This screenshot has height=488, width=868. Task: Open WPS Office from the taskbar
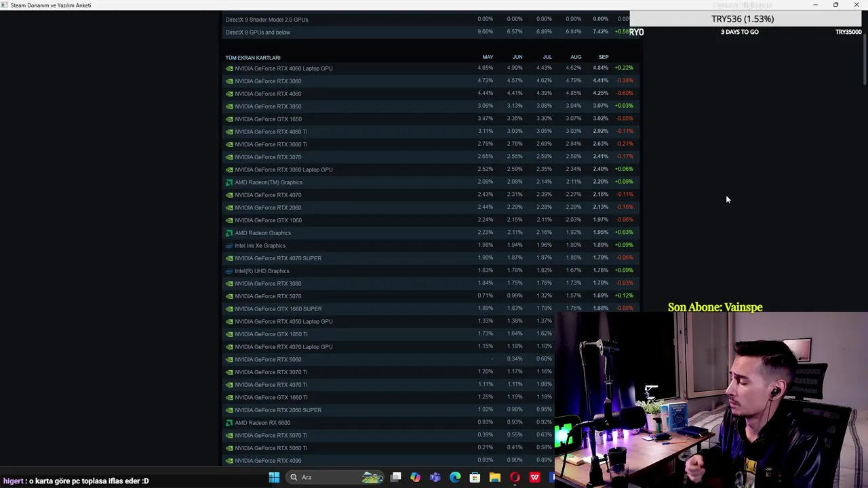point(535,477)
